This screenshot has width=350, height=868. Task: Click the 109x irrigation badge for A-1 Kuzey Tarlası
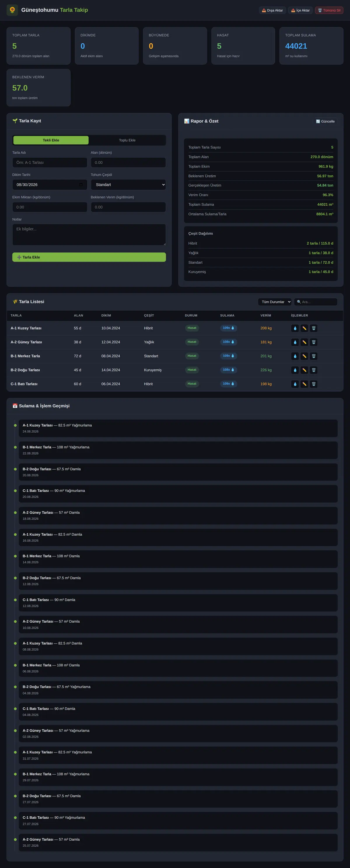point(228,328)
